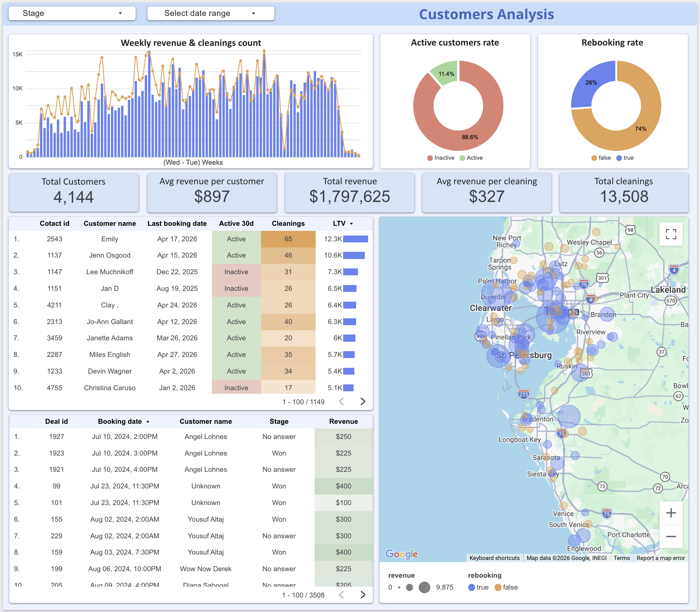Click cleanings value 65 cell

(x=288, y=239)
